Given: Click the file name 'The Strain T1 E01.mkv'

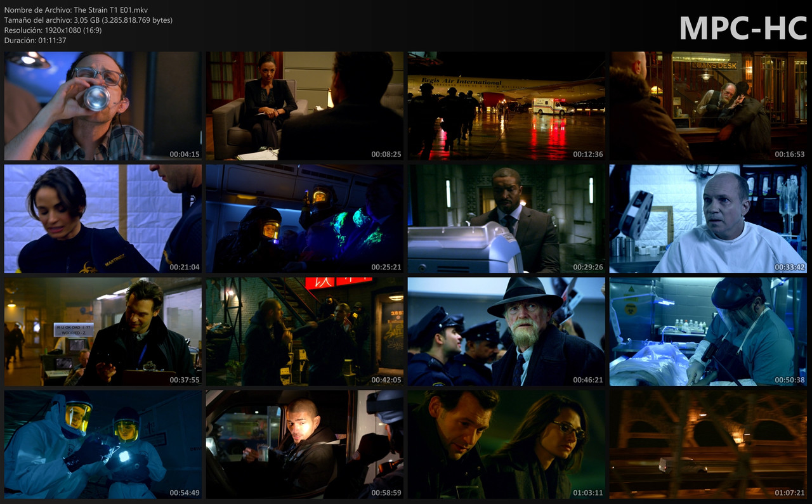Looking at the screenshot, I should pos(111,10).
